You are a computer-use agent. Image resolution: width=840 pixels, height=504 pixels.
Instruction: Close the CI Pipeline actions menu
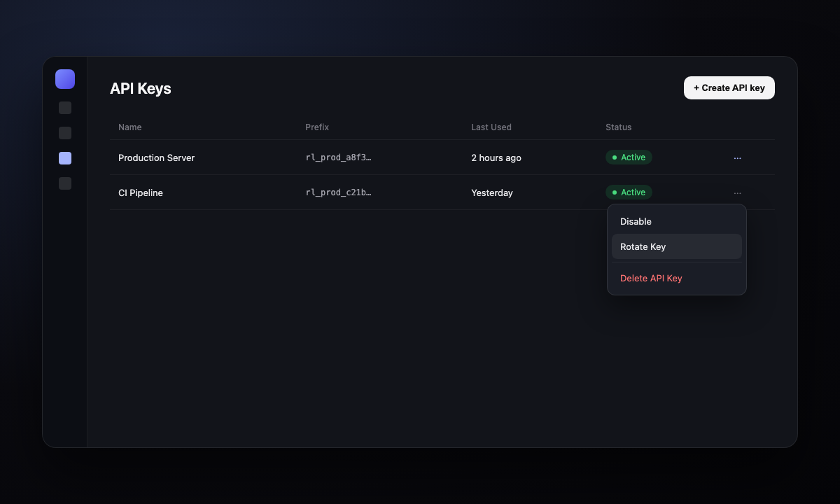(737, 193)
